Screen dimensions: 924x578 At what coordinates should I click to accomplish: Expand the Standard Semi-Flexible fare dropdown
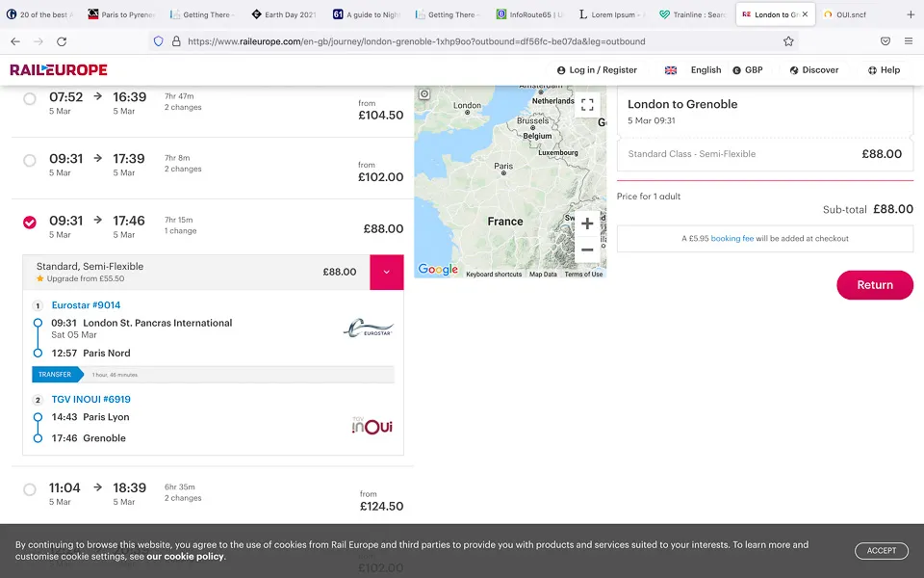[387, 272]
